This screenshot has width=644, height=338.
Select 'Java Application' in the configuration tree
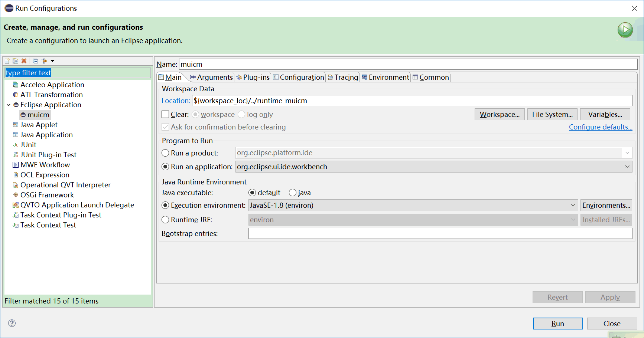tap(46, 135)
